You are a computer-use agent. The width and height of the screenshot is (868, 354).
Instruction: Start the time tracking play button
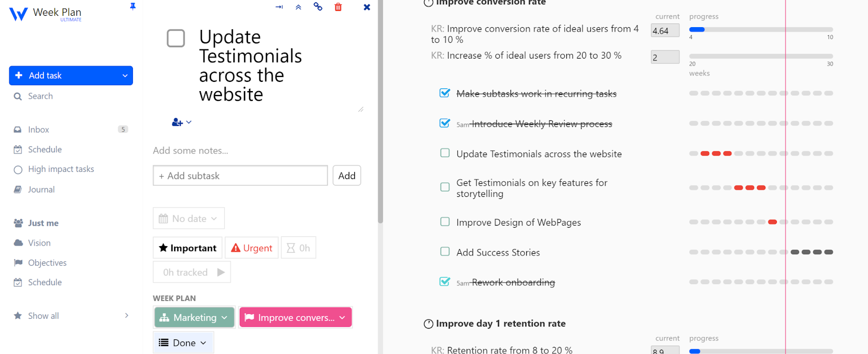221,272
